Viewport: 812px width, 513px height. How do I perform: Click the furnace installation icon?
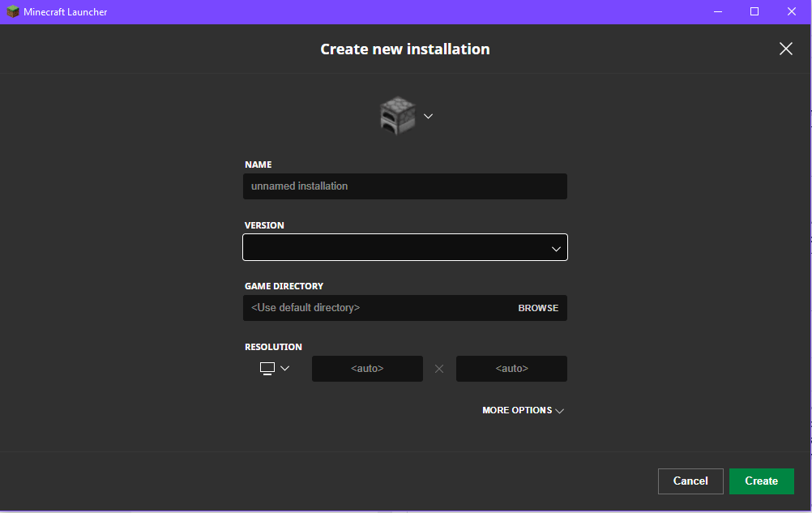397,117
